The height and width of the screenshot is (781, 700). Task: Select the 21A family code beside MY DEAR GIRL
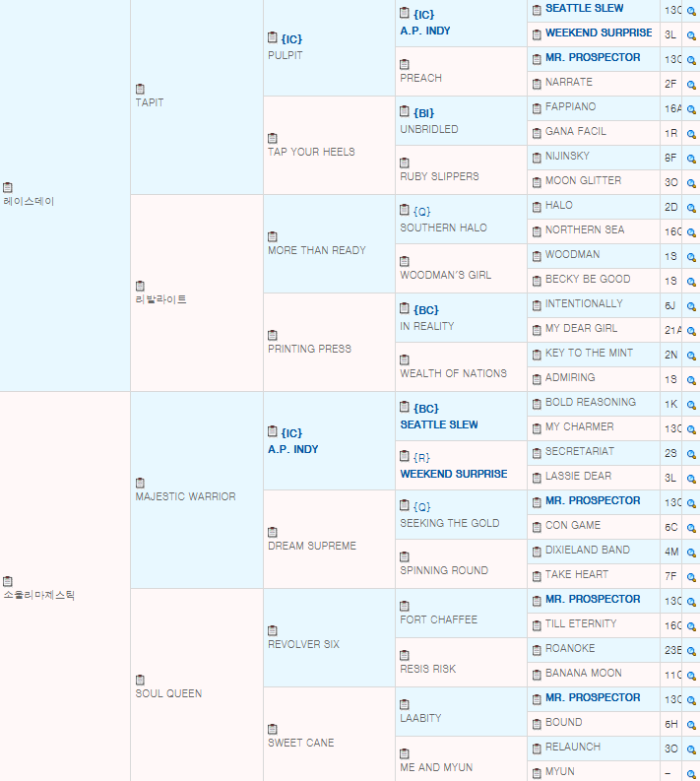point(672,330)
